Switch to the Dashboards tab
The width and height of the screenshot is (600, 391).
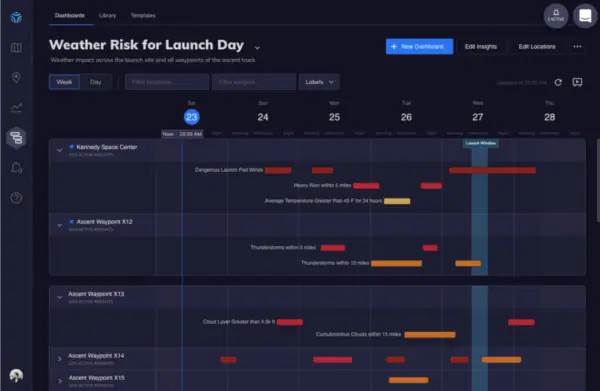pyautogui.click(x=70, y=16)
